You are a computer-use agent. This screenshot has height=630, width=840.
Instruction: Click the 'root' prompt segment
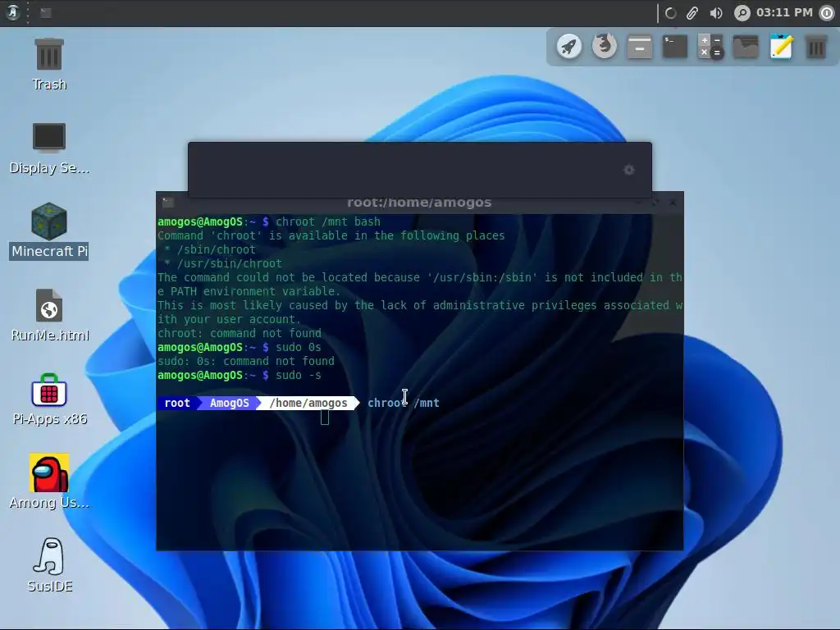[x=177, y=403]
